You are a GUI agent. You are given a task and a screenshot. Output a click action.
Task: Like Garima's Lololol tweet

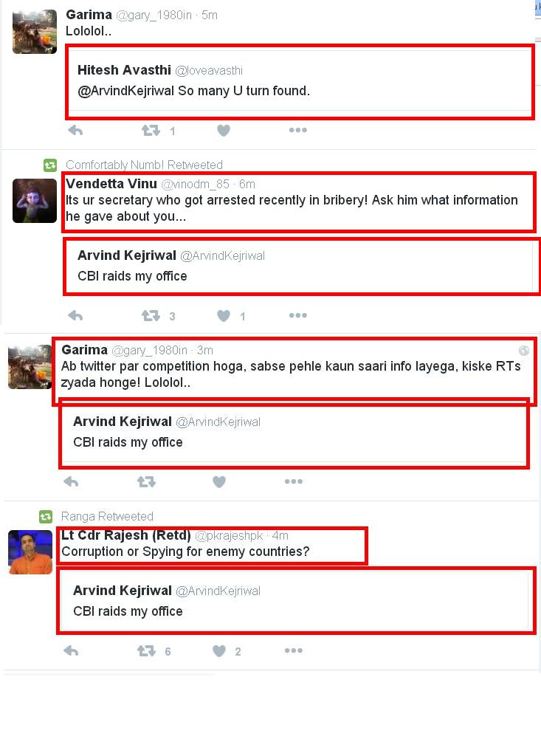pyautogui.click(x=223, y=130)
